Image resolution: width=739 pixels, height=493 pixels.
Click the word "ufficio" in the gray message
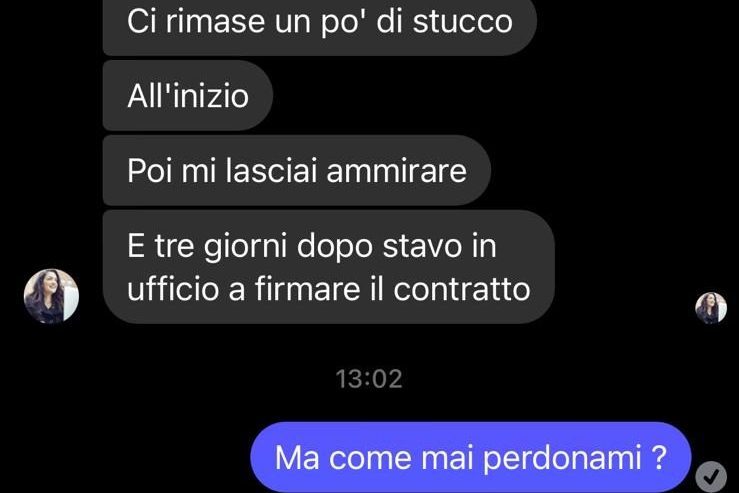tap(173, 288)
